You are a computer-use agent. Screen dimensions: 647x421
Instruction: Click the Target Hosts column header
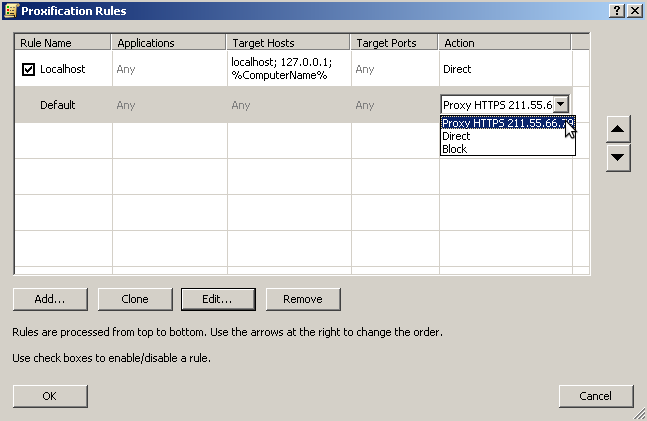coord(288,43)
